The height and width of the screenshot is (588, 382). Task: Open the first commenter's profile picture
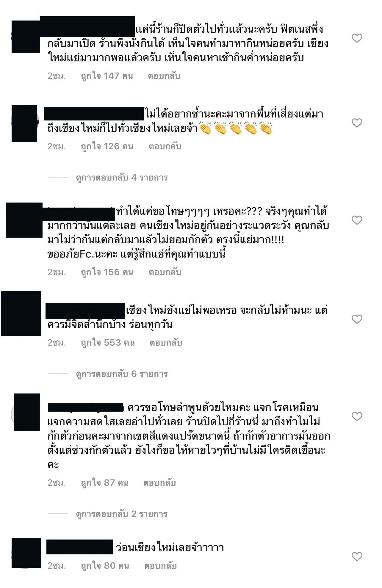coord(26,36)
